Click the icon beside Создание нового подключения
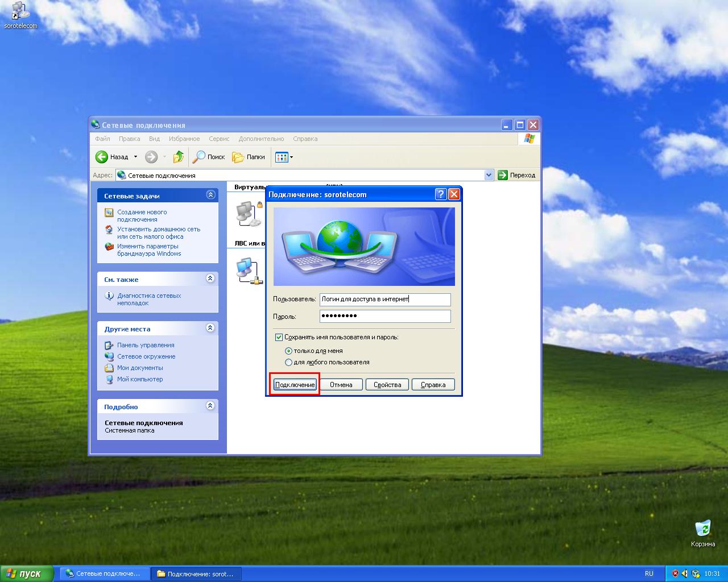The height and width of the screenshot is (582, 728). 109,213
